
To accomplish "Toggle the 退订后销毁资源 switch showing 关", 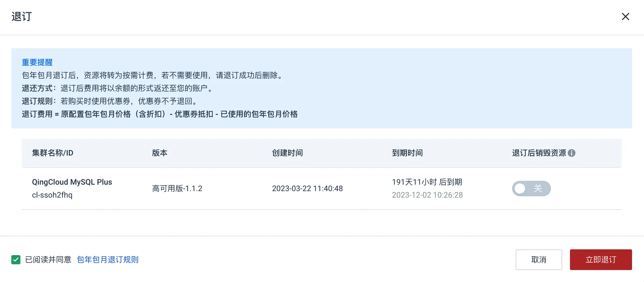I will click(x=531, y=189).
